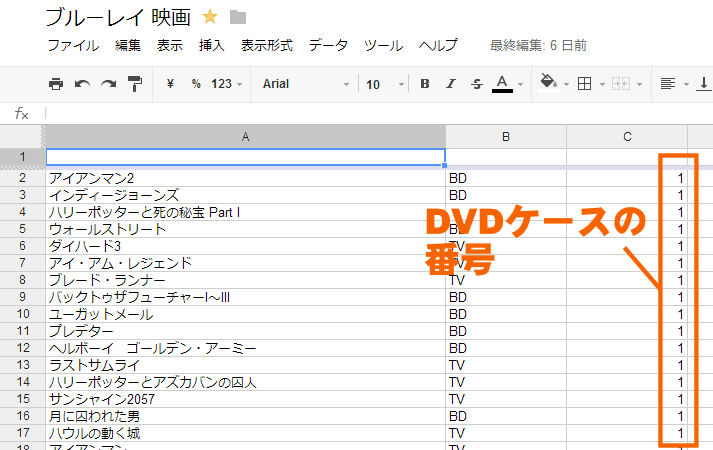Select cell プレデター
The width and height of the screenshot is (713, 450).
pyautogui.click(x=246, y=331)
